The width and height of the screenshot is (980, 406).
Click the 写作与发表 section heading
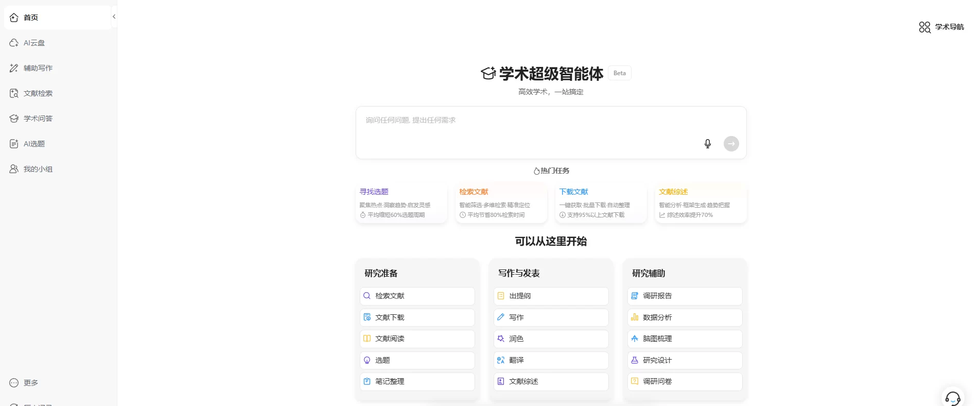(519, 273)
